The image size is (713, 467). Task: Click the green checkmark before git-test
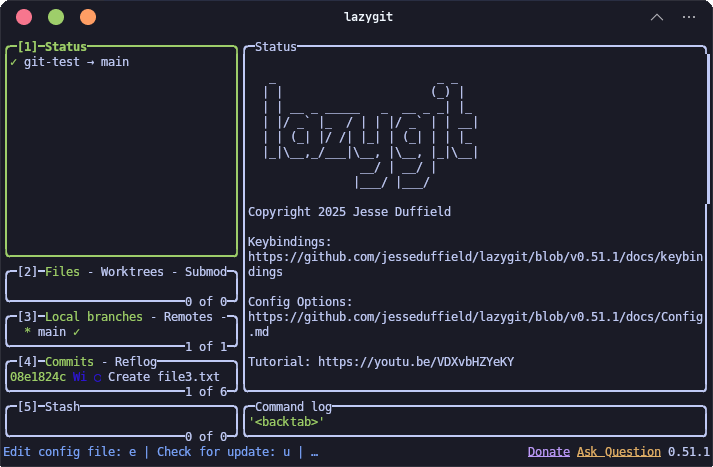click(x=14, y=62)
